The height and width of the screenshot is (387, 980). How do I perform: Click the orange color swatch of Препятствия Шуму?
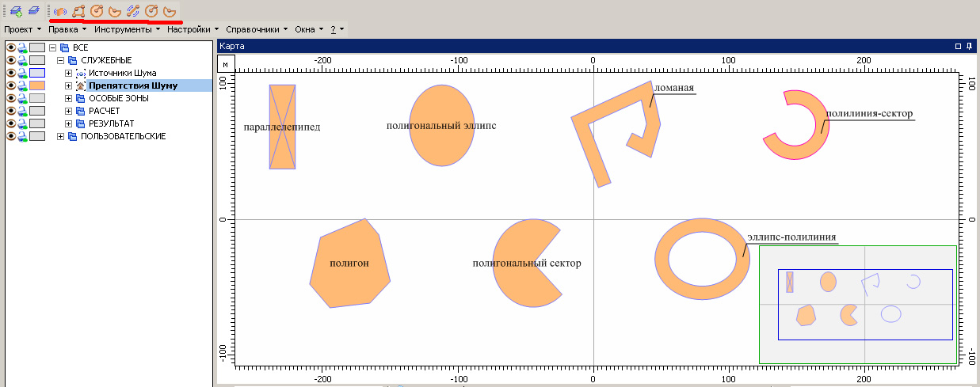37,85
